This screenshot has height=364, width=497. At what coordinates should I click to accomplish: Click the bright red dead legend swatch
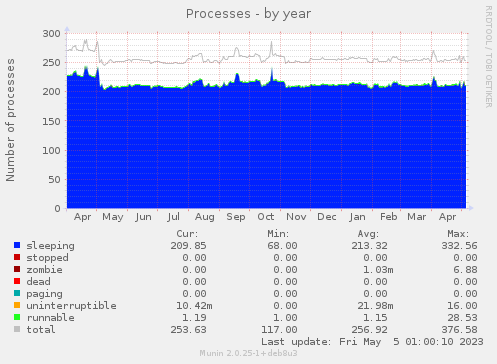(x=17, y=281)
